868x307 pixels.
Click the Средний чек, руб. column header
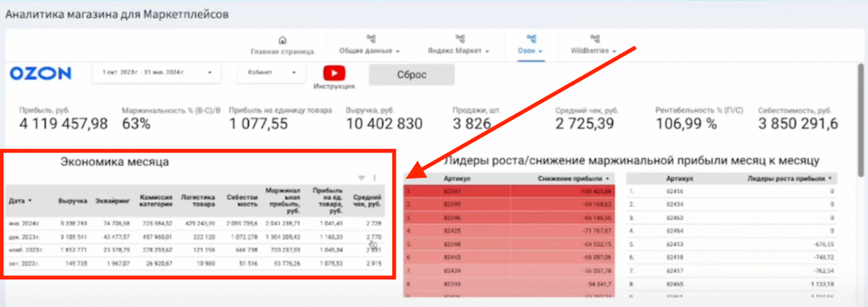tap(367, 200)
